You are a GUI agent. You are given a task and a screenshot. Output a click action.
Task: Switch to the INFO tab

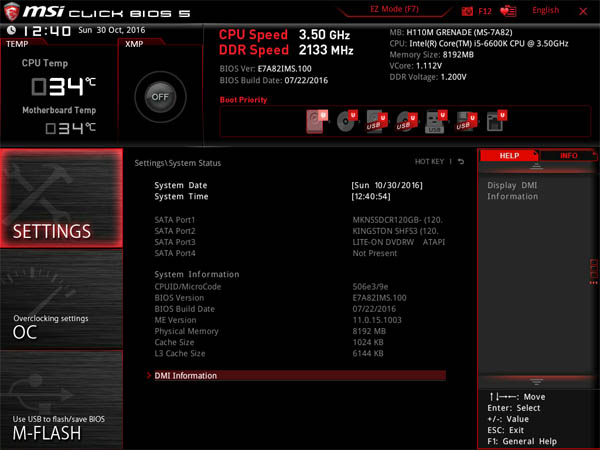pyautogui.click(x=568, y=155)
